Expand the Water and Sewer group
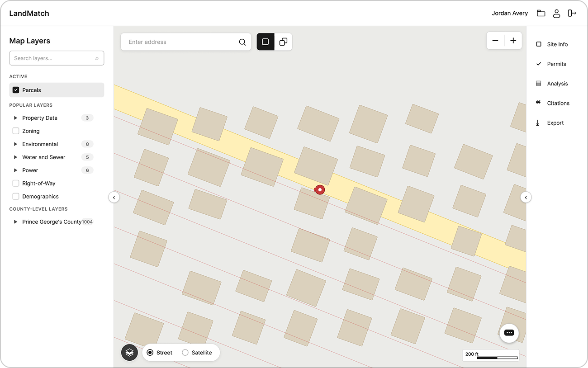The image size is (588, 368). (15, 157)
